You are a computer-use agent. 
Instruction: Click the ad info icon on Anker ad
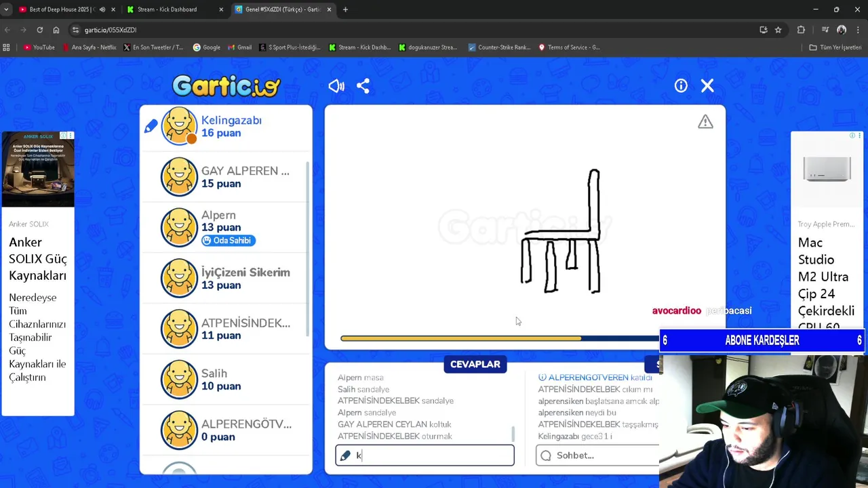coord(64,136)
